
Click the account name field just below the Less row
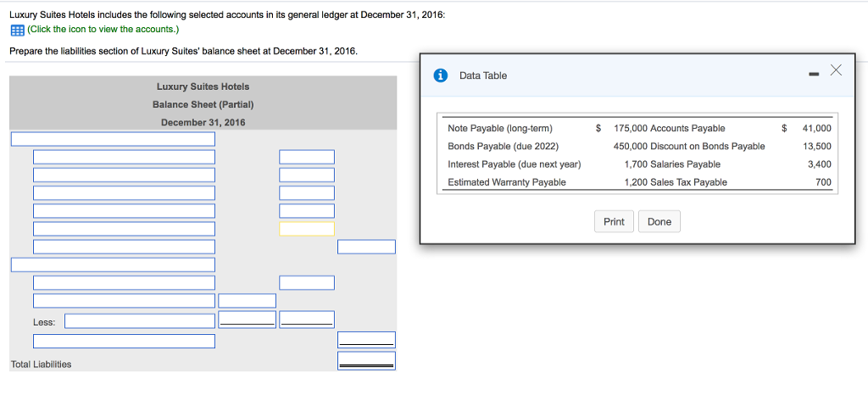124,341
